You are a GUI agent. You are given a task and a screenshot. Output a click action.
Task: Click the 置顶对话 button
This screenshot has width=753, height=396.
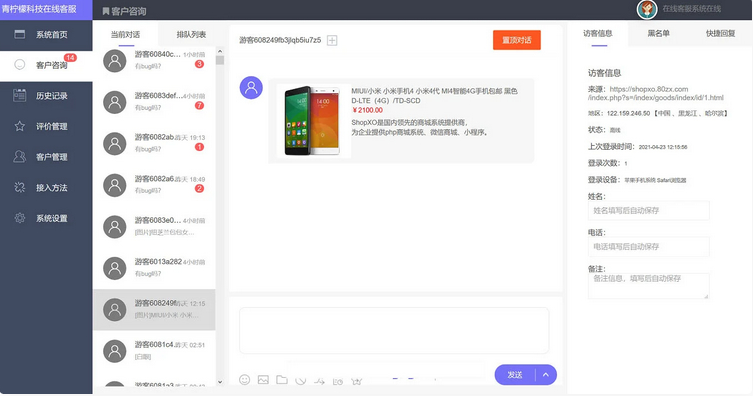(x=517, y=40)
